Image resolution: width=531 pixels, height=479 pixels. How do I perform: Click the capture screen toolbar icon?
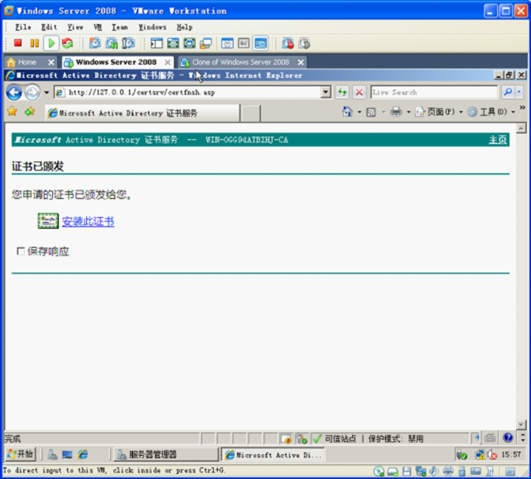pyautogui.click(x=288, y=43)
